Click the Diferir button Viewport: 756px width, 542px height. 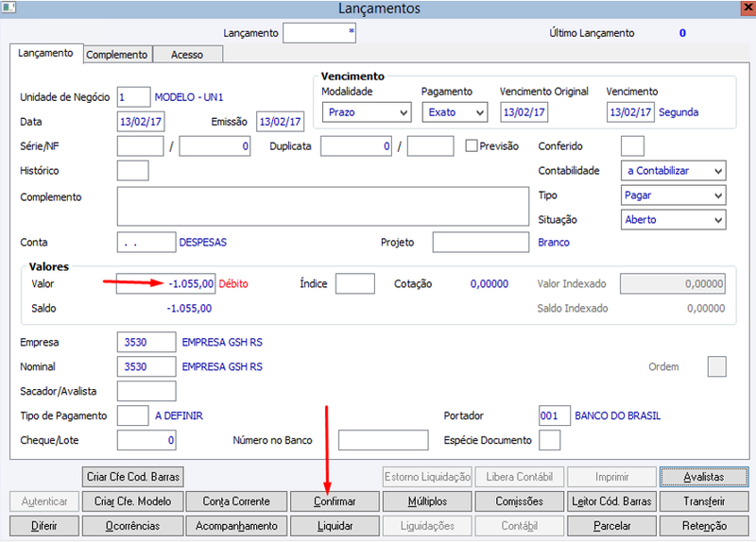pyautogui.click(x=44, y=526)
